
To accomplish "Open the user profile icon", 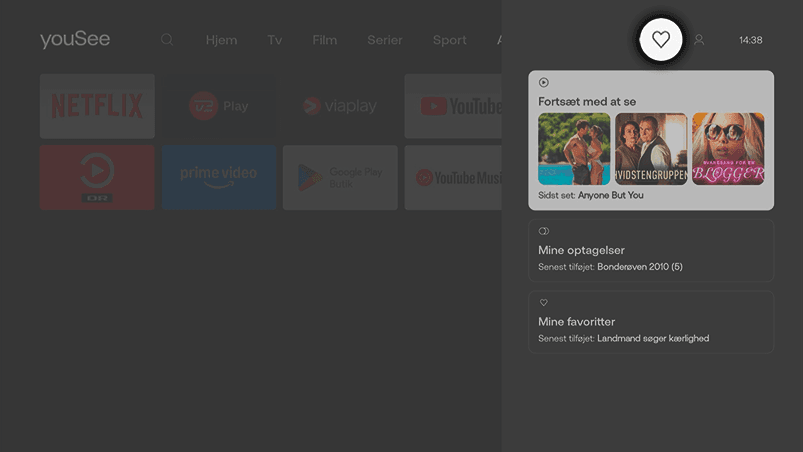I will pyautogui.click(x=699, y=40).
